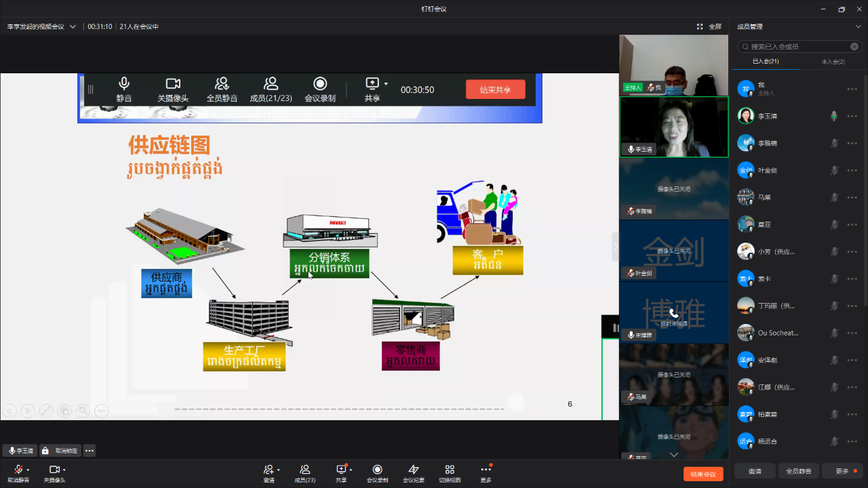The height and width of the screenshot is (488, 868).
Task: Click 全员静音 button in the member panel
Action: pyautogui.click(x=798, y=471)
